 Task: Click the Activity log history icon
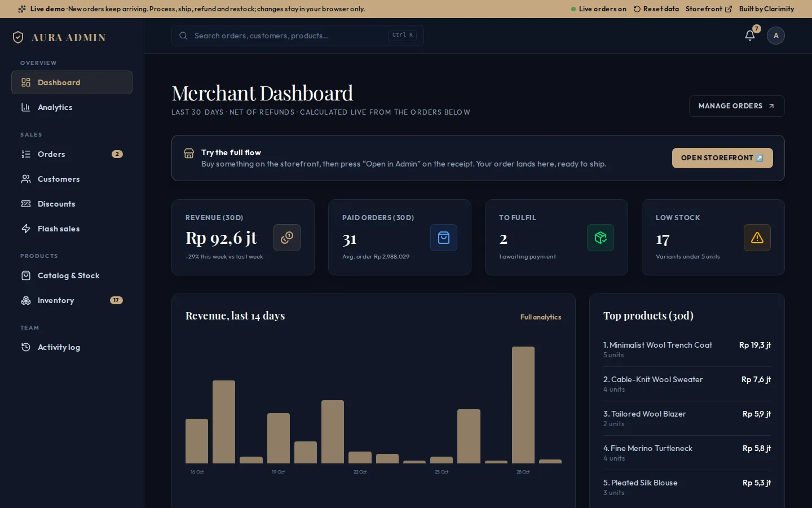26,347
